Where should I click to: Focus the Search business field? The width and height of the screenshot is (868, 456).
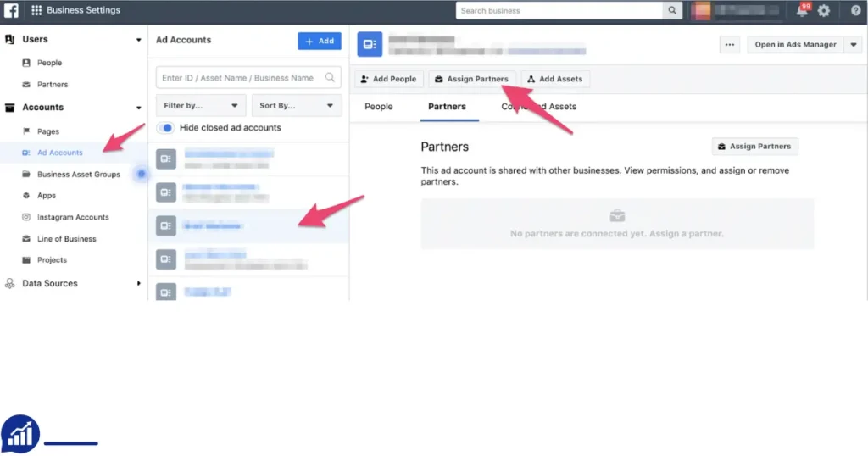(559, 10)
